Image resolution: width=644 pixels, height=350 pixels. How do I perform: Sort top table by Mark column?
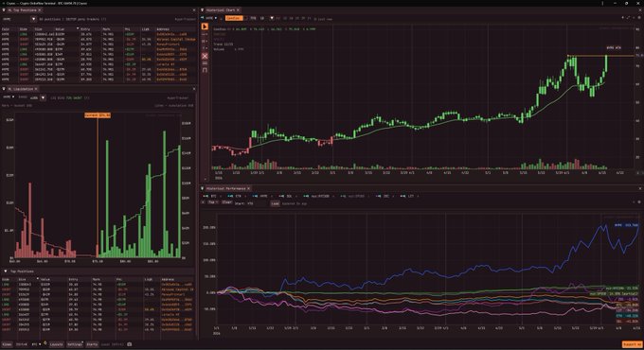(x=106, y=29)
